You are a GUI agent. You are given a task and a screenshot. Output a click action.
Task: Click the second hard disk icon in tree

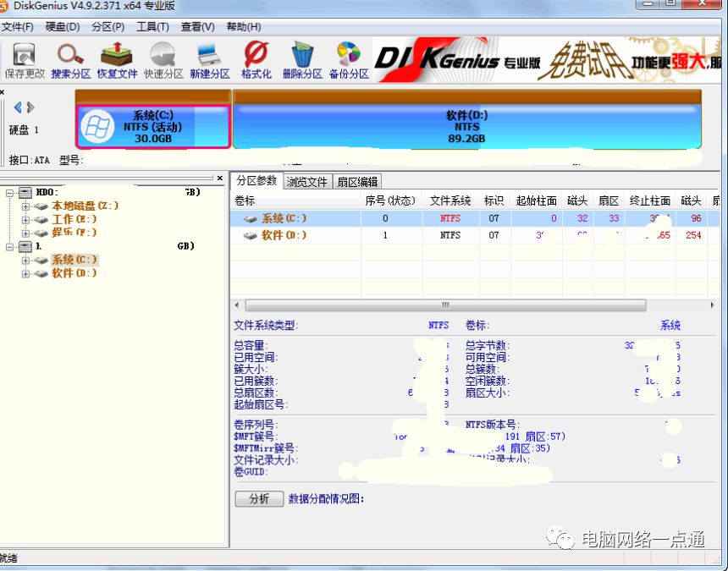[25, 246]
